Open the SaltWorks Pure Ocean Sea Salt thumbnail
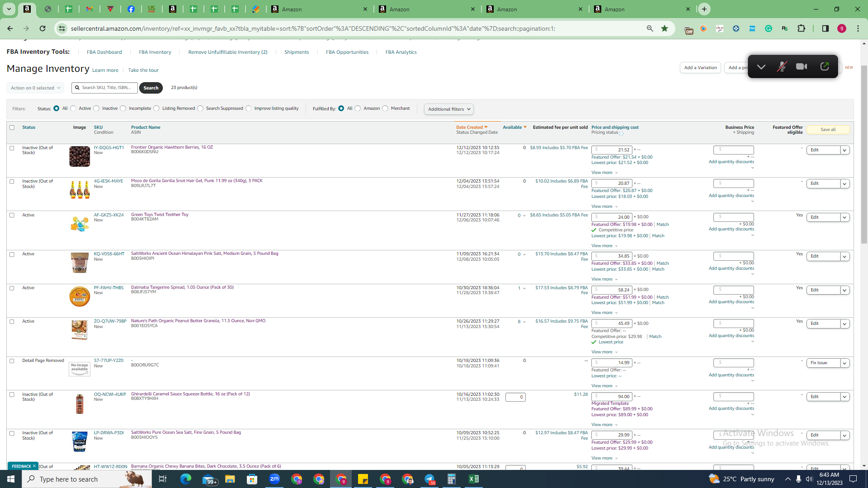Viewport: 868px width, 488px height. pos(80,442)
